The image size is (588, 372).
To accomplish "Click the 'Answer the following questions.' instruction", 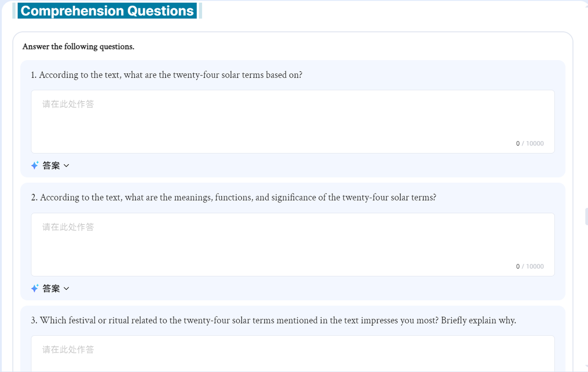I will tap(78, 46).
